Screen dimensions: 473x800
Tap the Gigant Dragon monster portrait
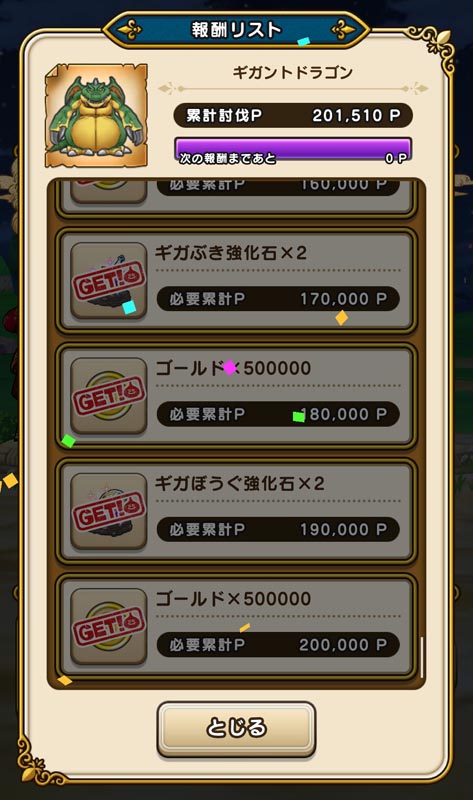96,116
